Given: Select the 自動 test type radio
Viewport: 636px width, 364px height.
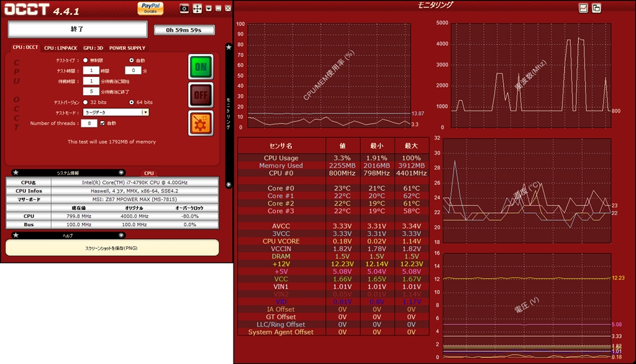Looking at the screenshot, I should (132, 60).
